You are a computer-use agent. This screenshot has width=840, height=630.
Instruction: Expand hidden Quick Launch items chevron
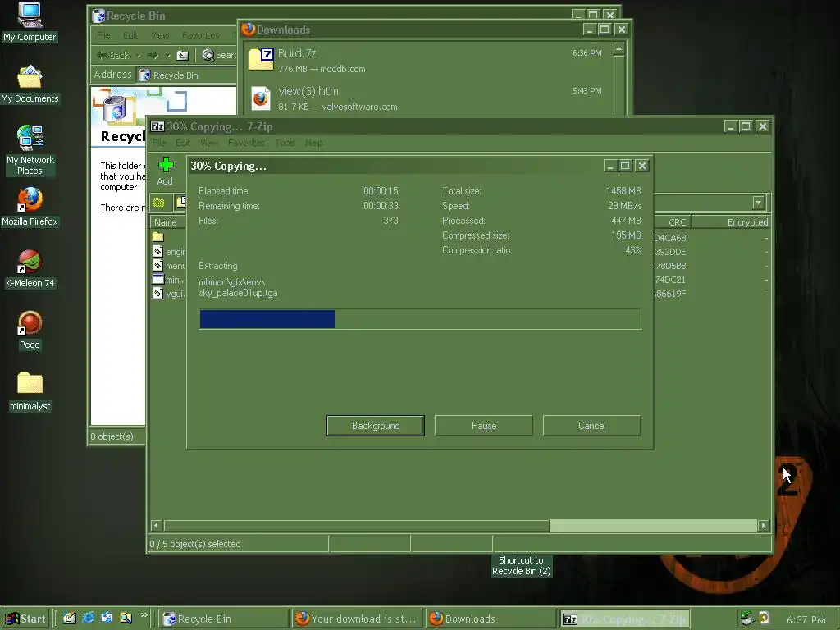point(144,615)
